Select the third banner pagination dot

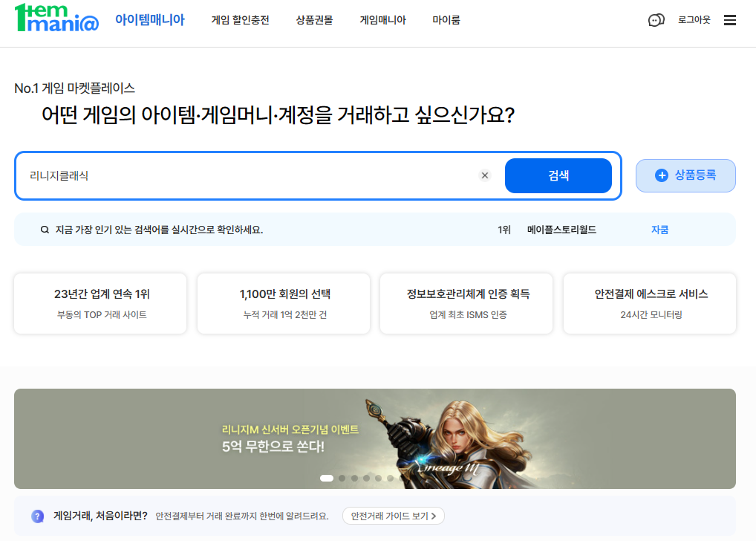click(354, 479)
